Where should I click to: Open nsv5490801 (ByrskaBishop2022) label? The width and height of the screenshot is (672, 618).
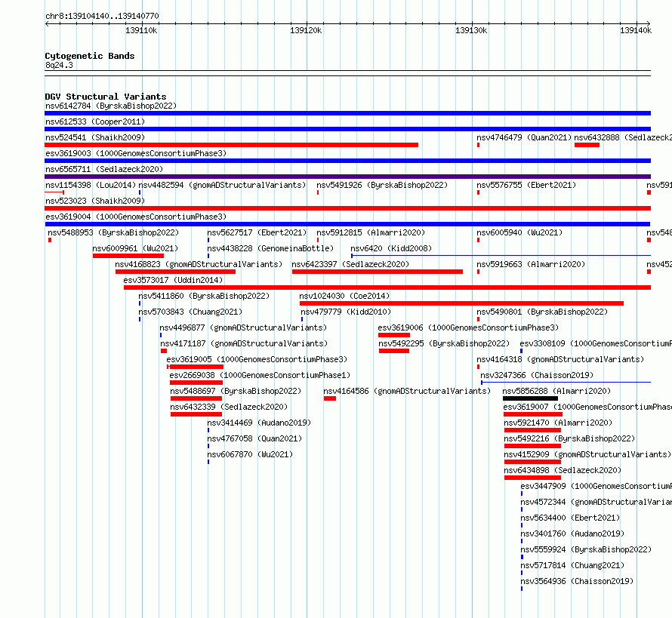point(542,312)
